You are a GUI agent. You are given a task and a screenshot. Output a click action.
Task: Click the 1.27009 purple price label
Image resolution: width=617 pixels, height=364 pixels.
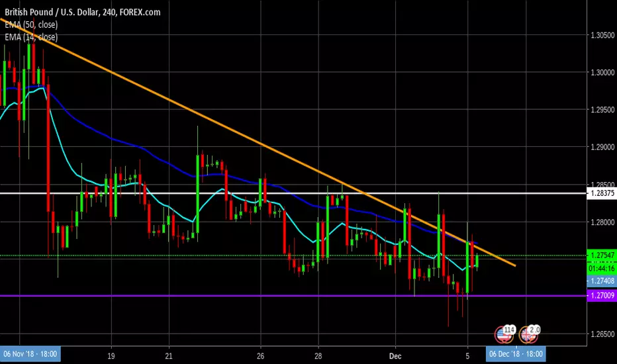point(602,296)
